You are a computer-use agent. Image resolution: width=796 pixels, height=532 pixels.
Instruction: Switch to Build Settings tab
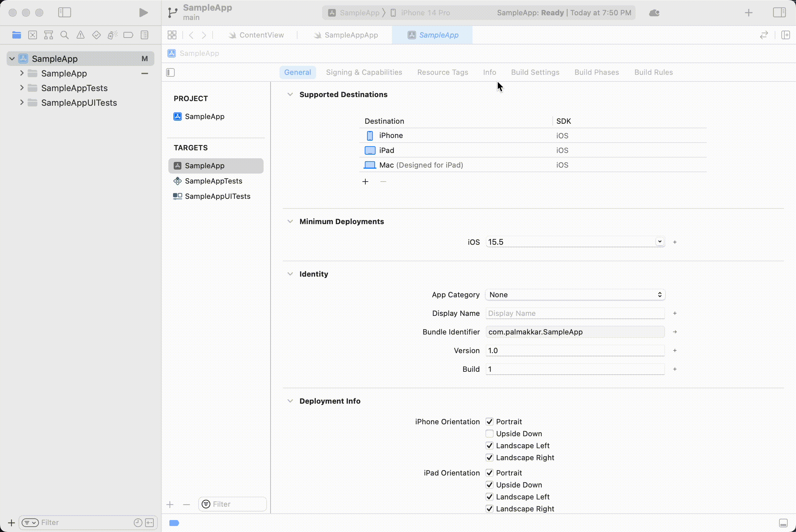[535, 72]
